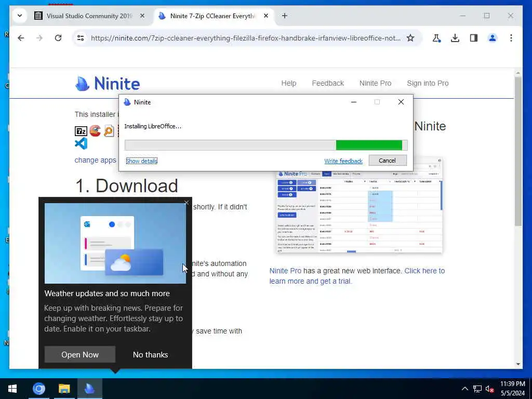This screenshot has height=399, width=532.
Task: Expand the tab search dropdown
Action: (20, 16)
